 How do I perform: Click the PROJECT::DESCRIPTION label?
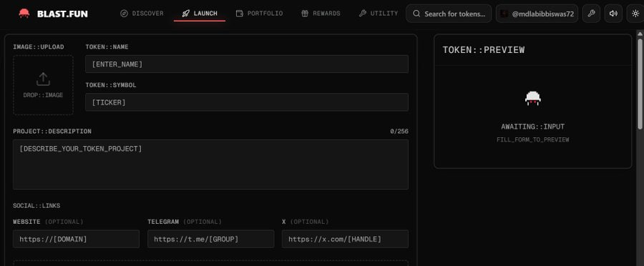click(52, 132)
